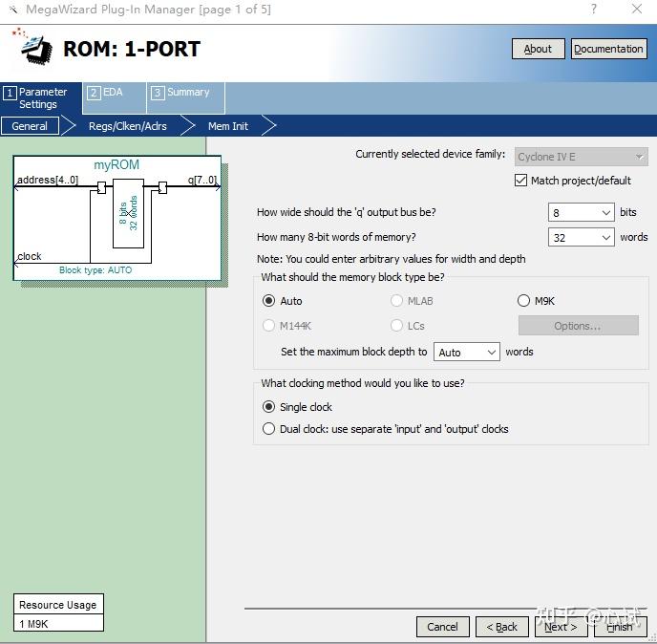The image size is (657, 644).
Task: Click the arrow chevron after Mem Init
Action: pyautogui.click(x=269, y=126)
